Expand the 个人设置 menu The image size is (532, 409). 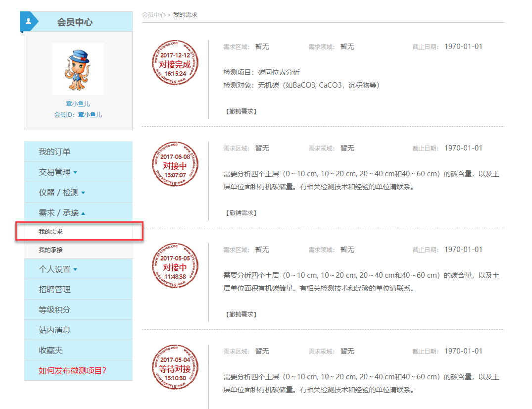(x=75, y=270)
